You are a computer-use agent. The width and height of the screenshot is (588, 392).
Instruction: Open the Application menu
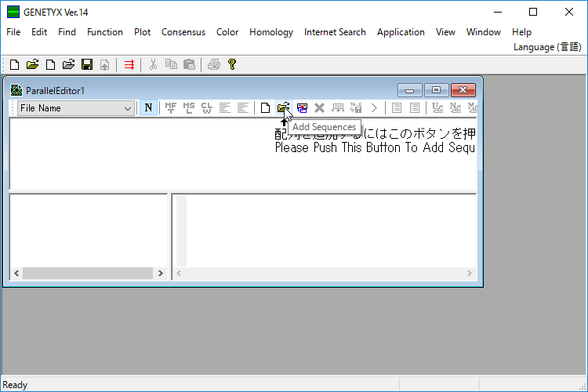(401, 32)
